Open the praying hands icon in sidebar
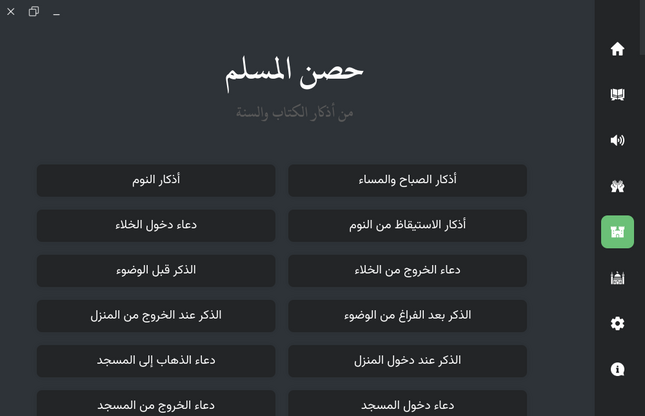The image size is (645, 416). click(617, 186)
